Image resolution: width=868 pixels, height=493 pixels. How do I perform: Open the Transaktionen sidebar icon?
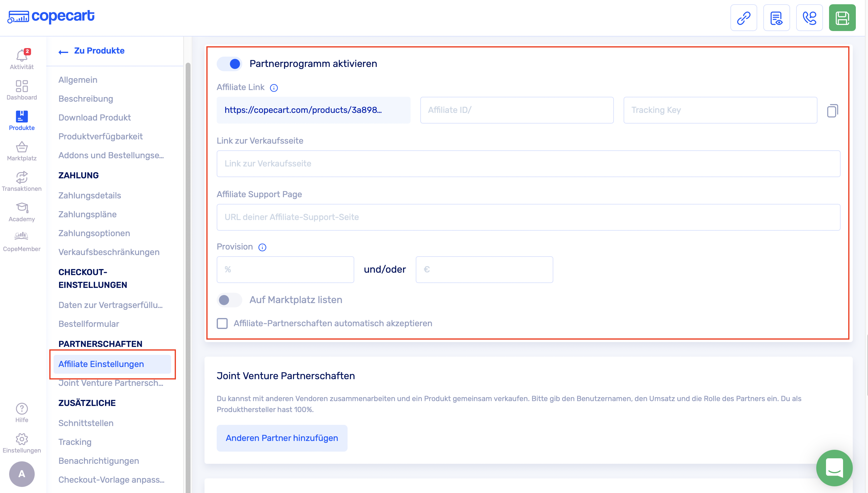[22, 181]
